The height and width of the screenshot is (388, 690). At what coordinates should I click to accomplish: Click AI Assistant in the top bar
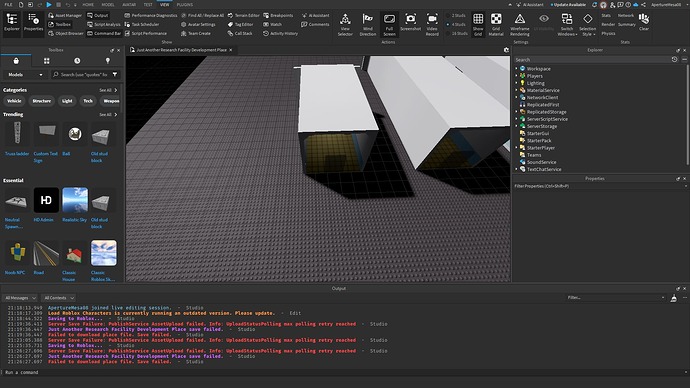click(530, 5)
